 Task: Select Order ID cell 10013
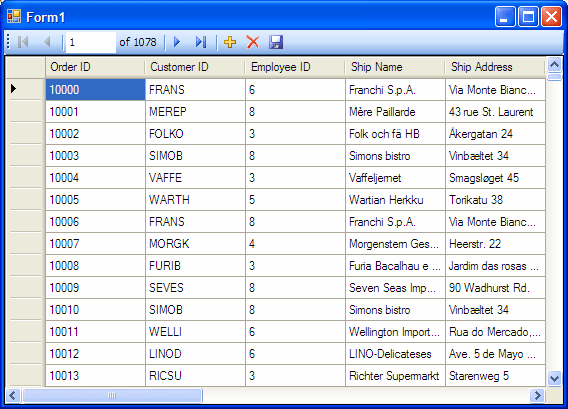[x=95, y=375]
